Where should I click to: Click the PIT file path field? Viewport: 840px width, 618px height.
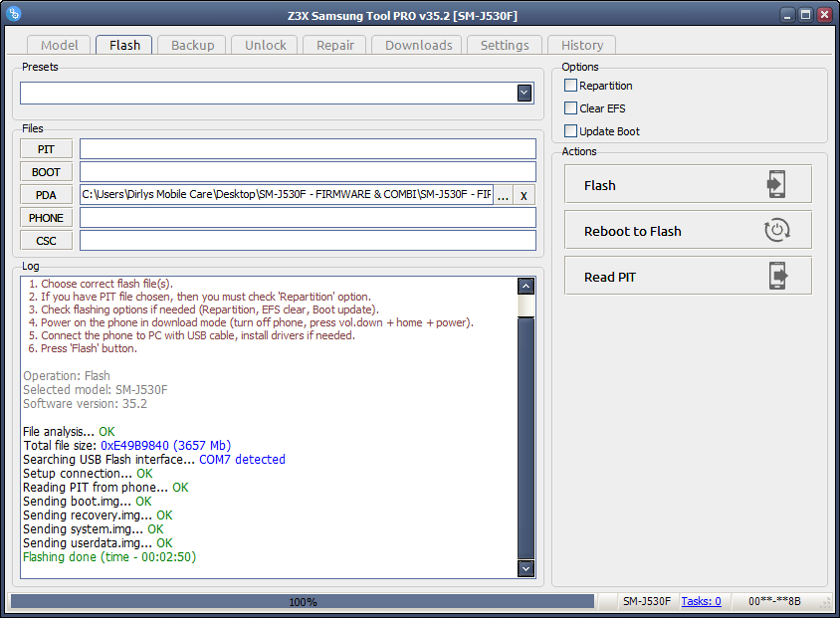(x=308, y=149)
